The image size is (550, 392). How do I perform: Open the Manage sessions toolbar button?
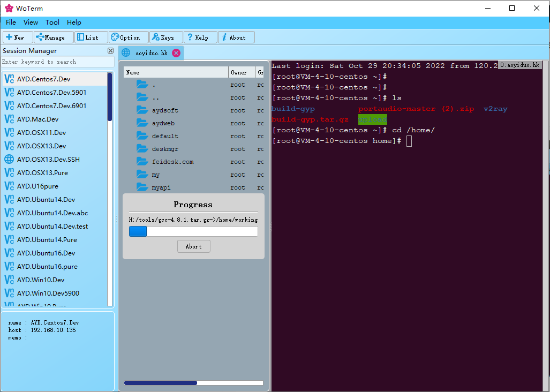click(x=54, y=37)
